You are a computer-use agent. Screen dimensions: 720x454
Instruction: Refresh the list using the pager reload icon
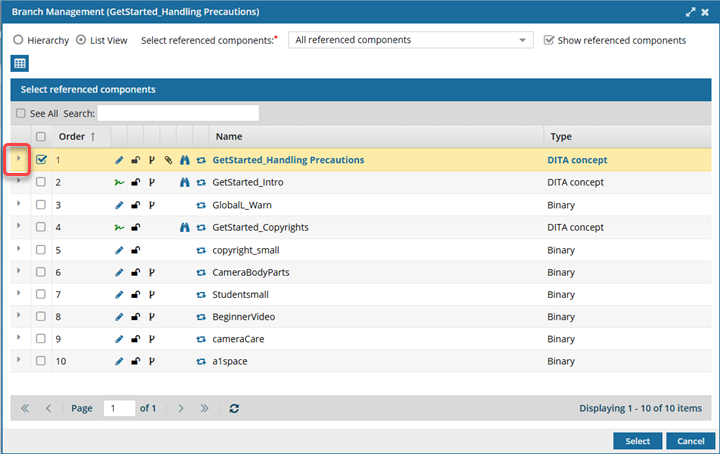(x=234, y=409)
